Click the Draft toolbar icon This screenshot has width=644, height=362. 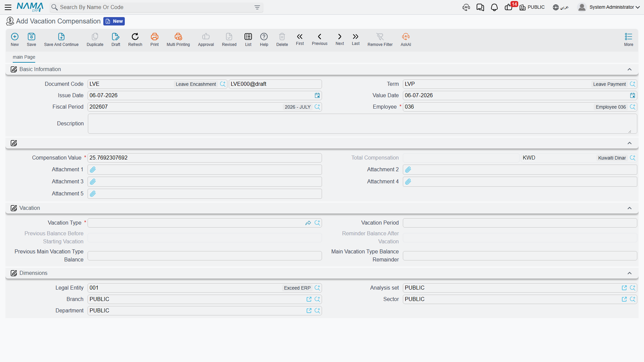(116, 37)
